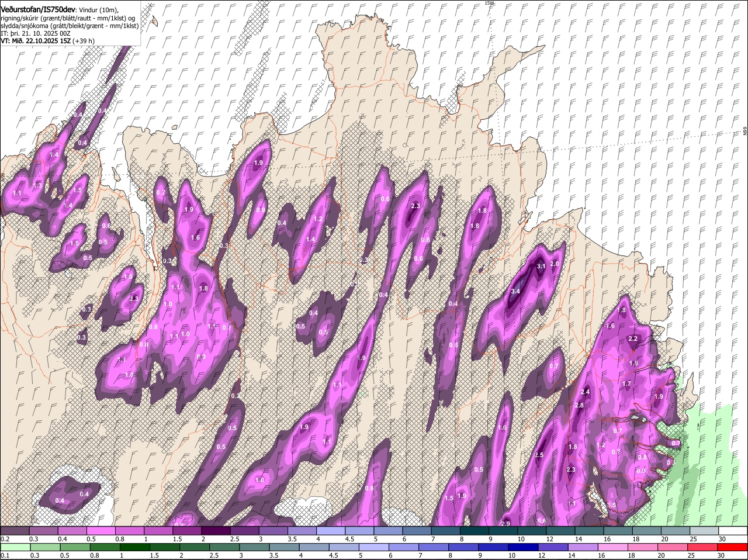Select upper legend swatch 4–4.5 lavender

tap(331, 531)
